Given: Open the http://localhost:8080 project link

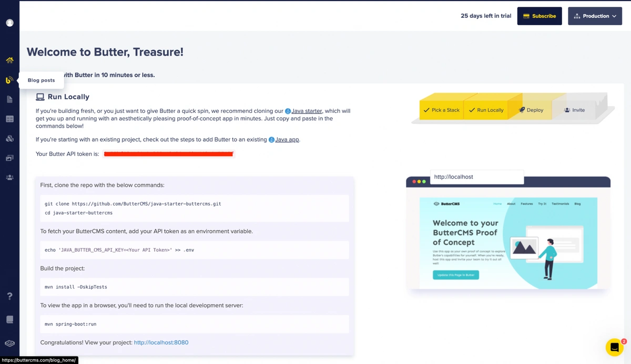Looking at the screenshot, I should [x=161, y=342].
